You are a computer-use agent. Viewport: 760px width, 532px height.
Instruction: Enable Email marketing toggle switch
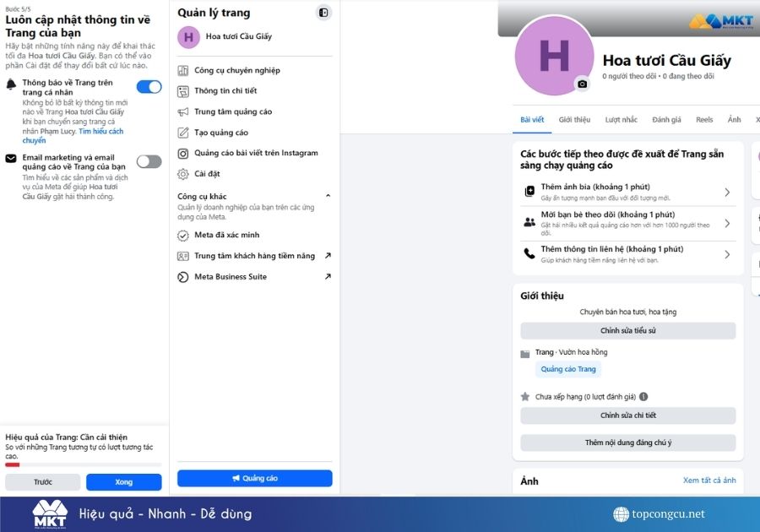click(149, 161)
